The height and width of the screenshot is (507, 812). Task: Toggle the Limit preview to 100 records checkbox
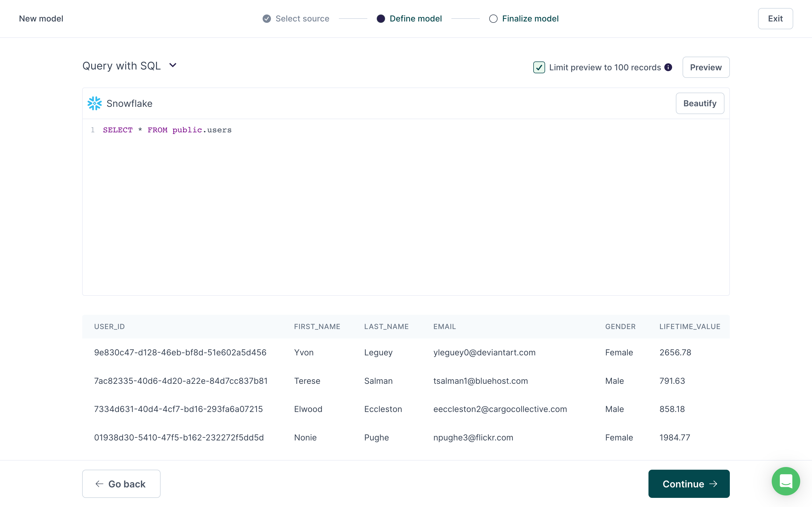pos(539,67)
